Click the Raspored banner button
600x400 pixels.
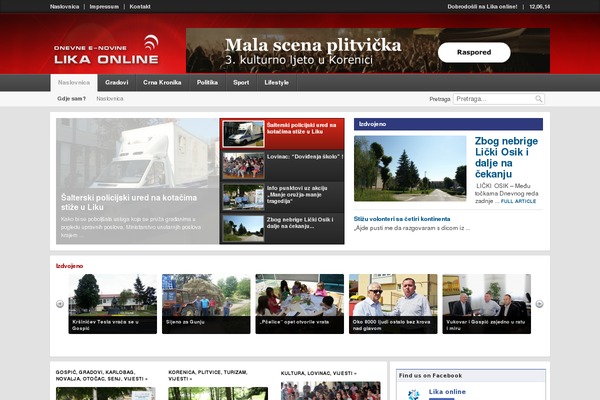[474, 52]
